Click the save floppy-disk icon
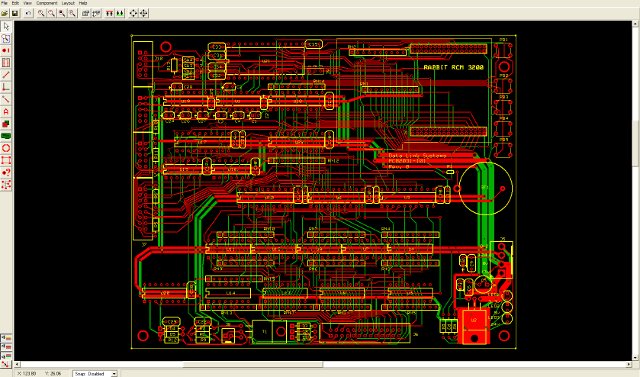Screen dimensions: 640x377 pyautogui.click(x=15, y=13)
